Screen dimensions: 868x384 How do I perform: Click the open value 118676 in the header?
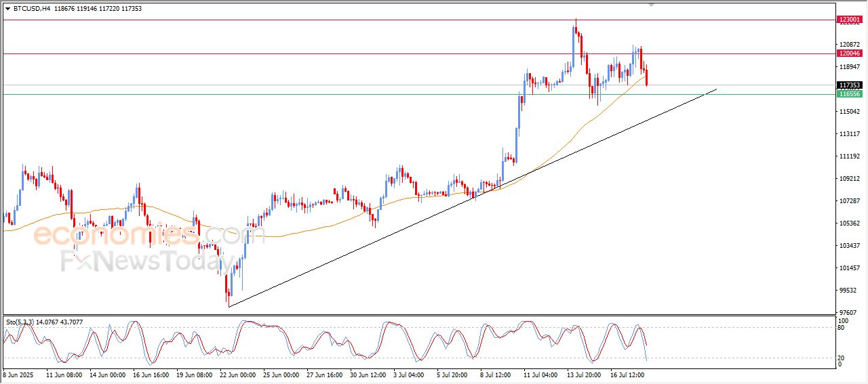point(64,9)
